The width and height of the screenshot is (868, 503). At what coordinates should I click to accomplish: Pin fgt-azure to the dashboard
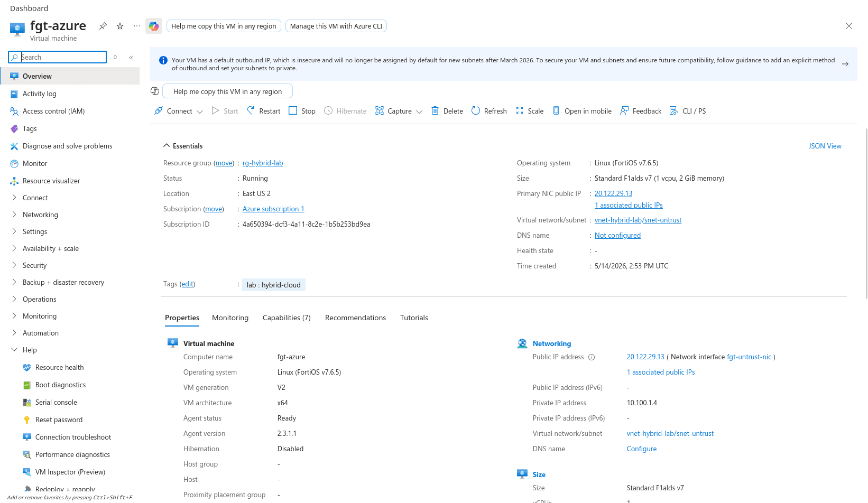coord(103,26)
